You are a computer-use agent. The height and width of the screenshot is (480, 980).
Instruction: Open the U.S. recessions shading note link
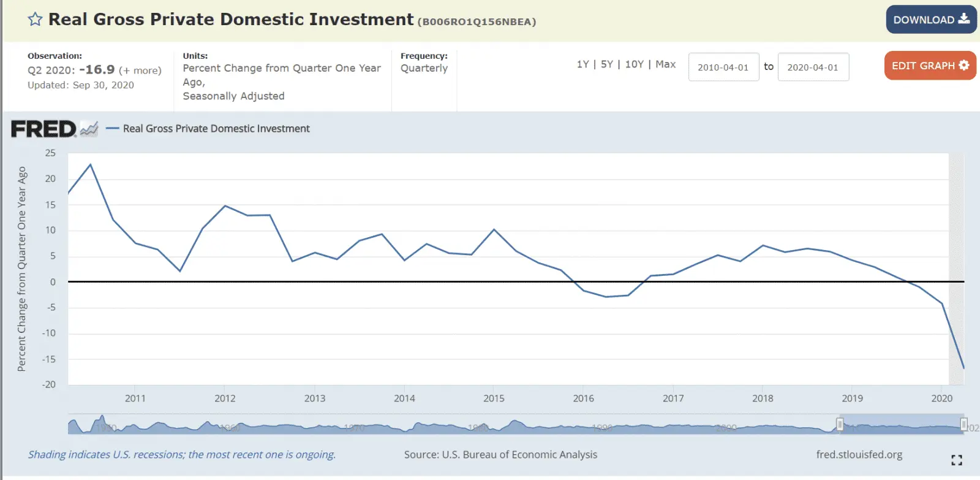click(181, 454)
